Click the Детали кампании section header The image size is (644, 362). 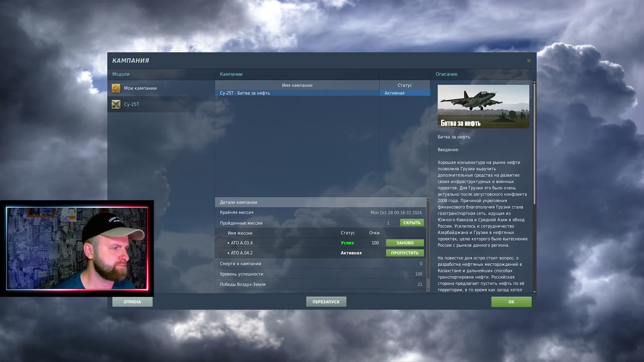[238, 202]
